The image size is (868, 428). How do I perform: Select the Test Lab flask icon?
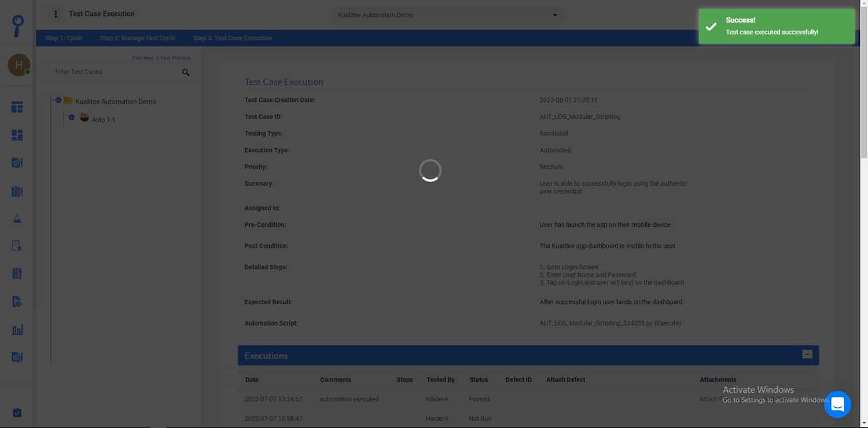[17, 218]
